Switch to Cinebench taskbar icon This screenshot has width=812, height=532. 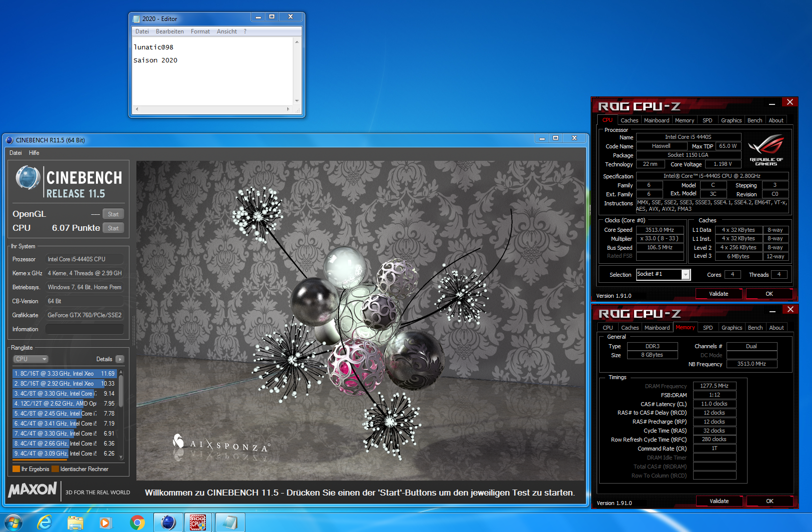[x=168, y=523]
